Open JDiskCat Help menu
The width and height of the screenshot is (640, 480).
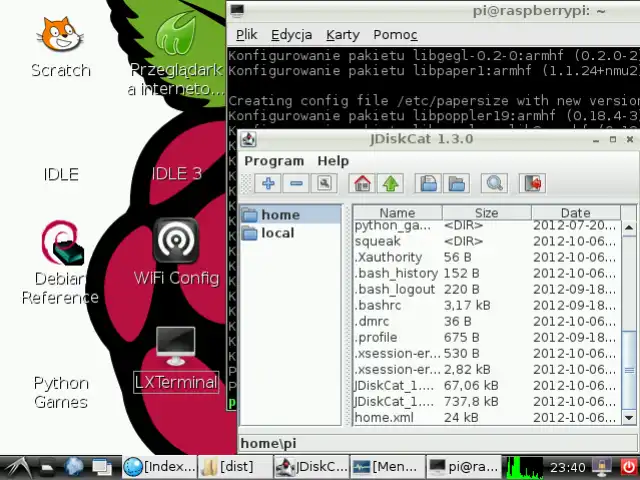333,161
